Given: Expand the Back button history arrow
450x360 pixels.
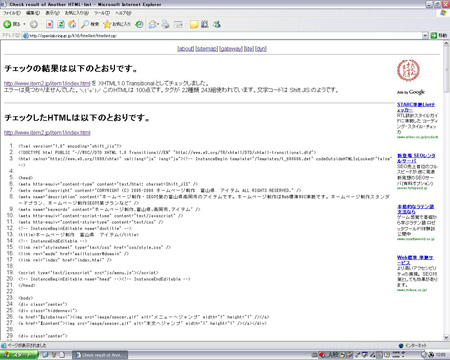Looking at the screenshot, I should click(24, 24).
